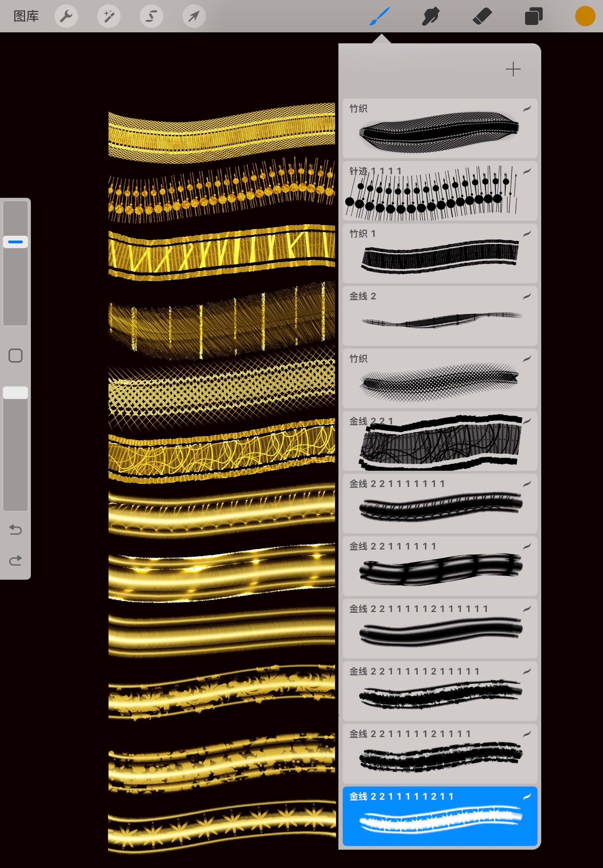Open the Layers panel icon

point(534,17)
